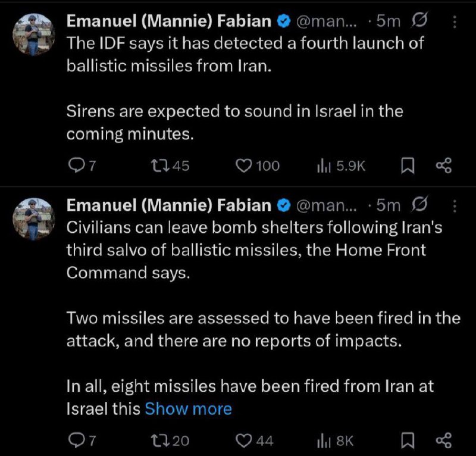Open more options menu on first tweet
Image resolution: width=476 pixels, height=456 pixels.
[x=455, y=22]
